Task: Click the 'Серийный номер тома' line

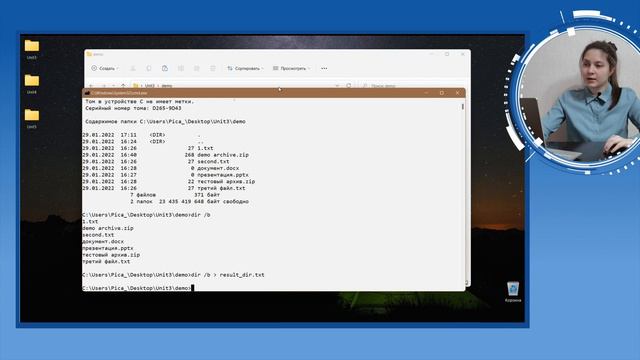Action: 133,108
